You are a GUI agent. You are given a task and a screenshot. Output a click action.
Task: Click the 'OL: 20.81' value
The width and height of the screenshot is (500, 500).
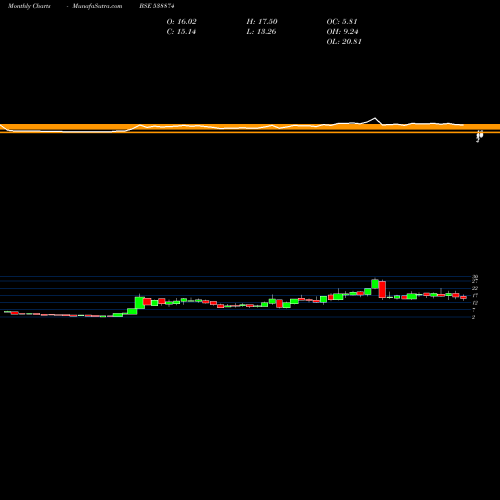pyautogui.click(x=344, y=42)
